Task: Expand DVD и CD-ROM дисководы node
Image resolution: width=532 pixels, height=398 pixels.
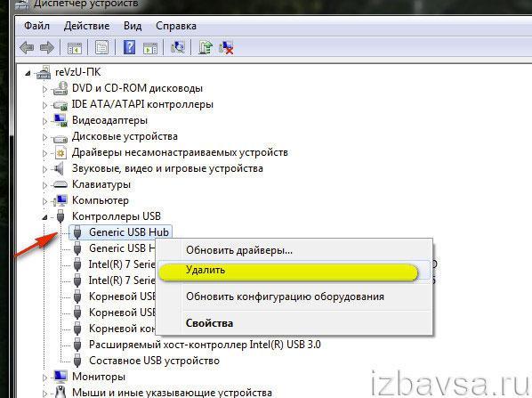Action: (x=44, y=89)
